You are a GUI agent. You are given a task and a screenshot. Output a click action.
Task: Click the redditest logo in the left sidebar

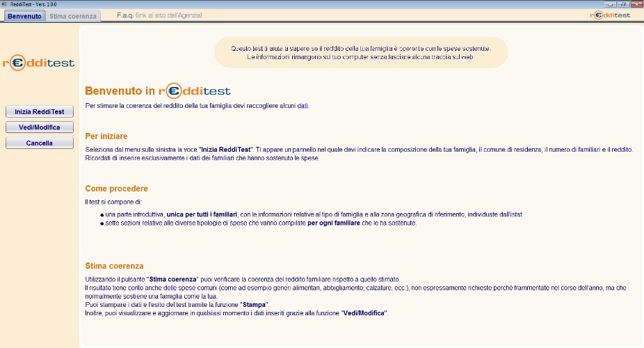pos(39,63)
